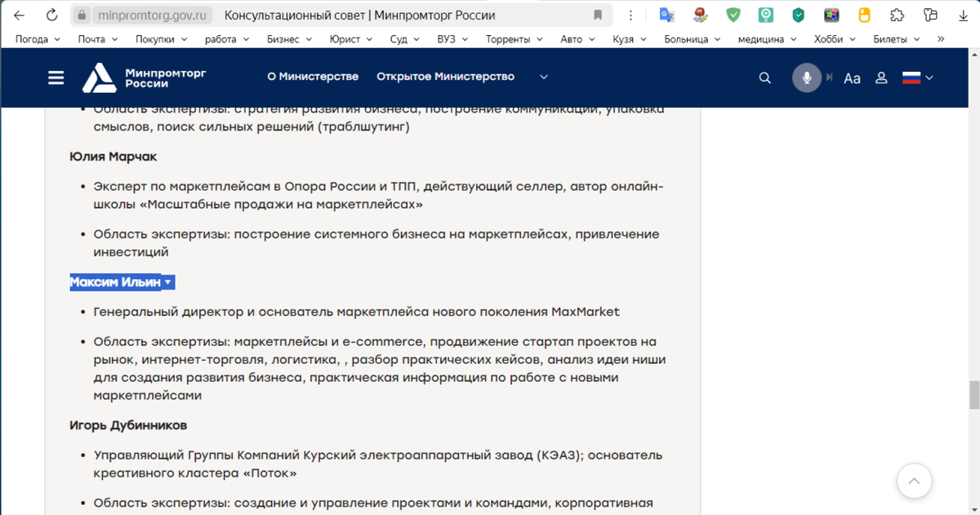Click the Минпромторг России logo
980x515 pixels.
tap(144, 78)
